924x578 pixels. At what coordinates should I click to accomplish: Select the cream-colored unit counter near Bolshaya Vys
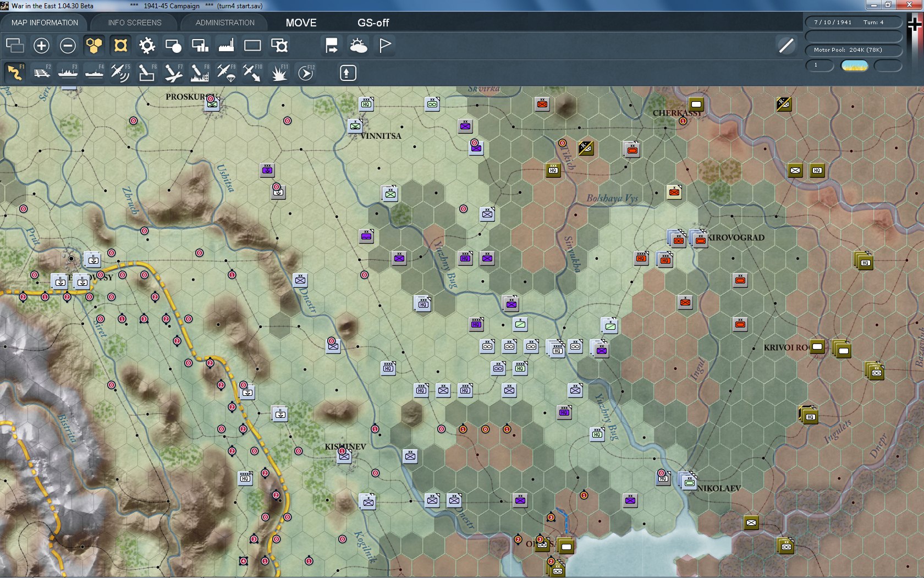click(x=674, y=192)
